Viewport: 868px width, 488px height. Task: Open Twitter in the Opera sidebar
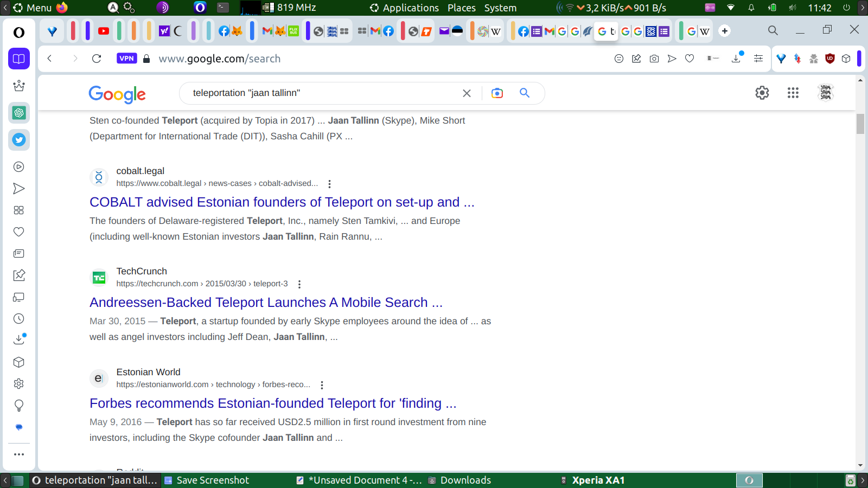tap(19, 140)
